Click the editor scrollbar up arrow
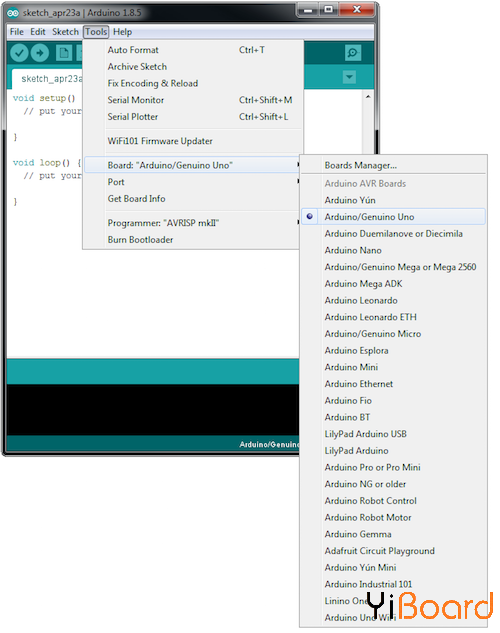 pyautogui.click(x=368, y=96)
